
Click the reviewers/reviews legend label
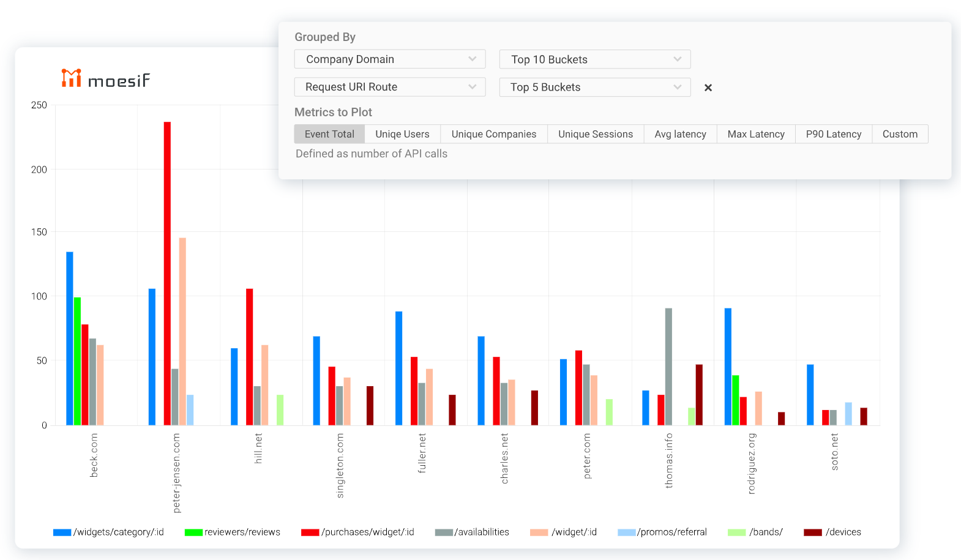(242, 532)
